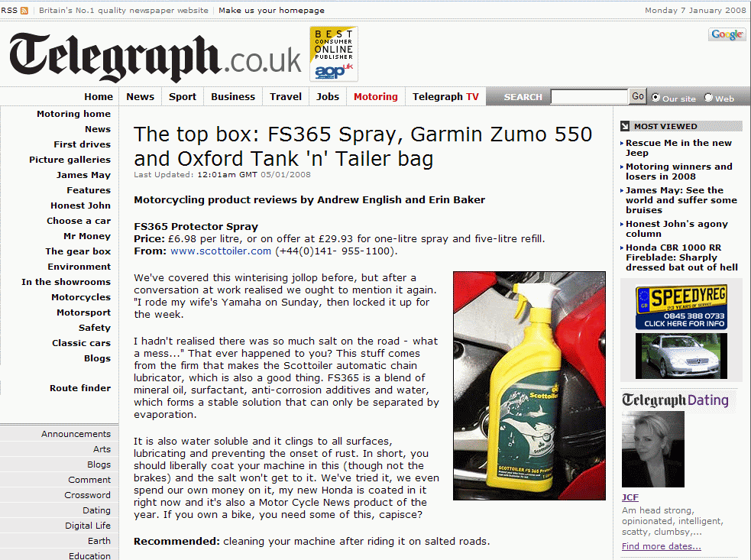
Task: Open the Motoring tab in navigation
Action: (375, 97)
